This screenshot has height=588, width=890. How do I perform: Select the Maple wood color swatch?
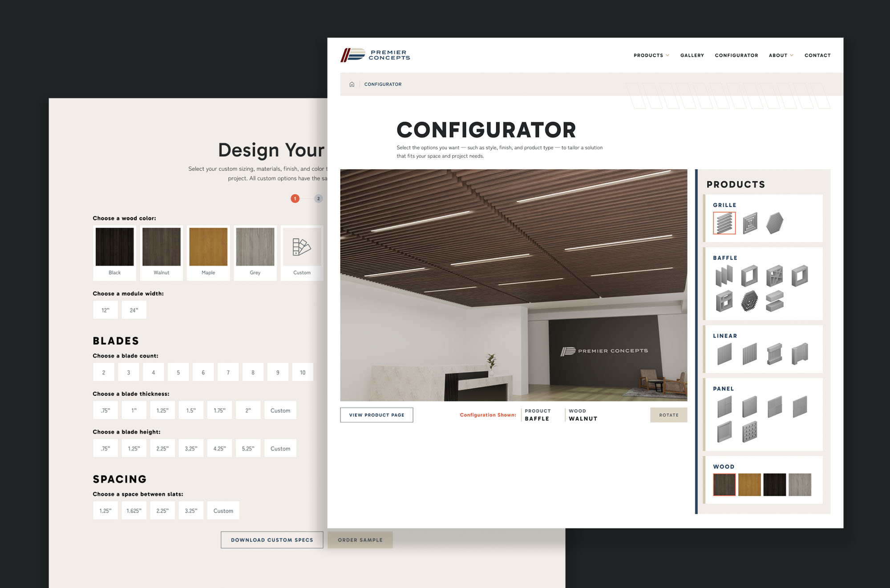click(x=208, y=246)
